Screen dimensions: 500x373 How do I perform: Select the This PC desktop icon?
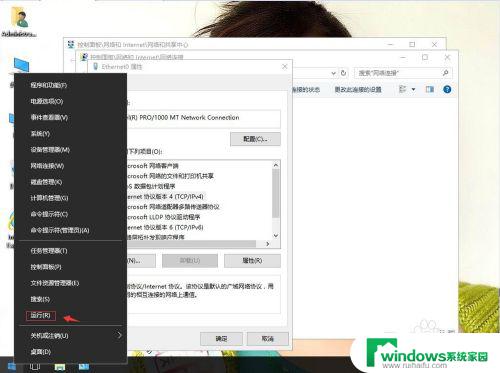pos(21,65)
